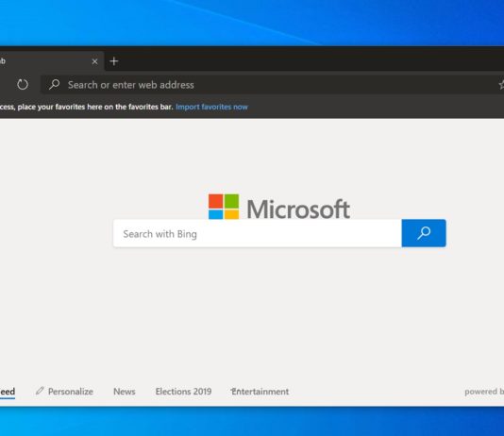Select the Entertainment tab
The width and height of the screenshot is (504, 436).
(260, 392)
